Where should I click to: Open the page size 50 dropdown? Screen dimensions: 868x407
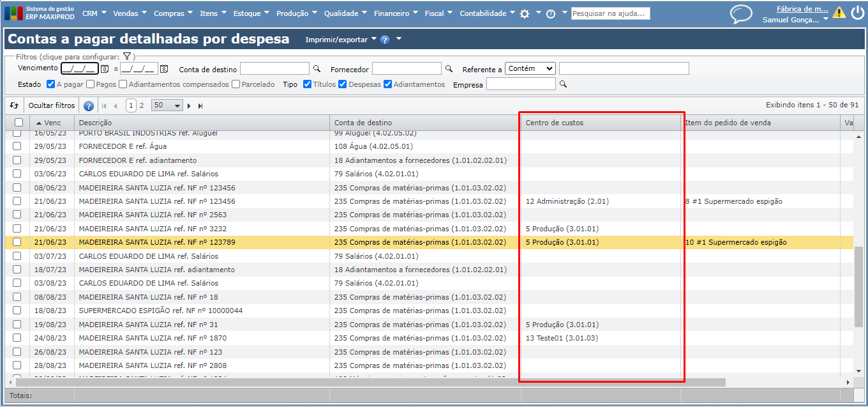(x=167, y=105)
